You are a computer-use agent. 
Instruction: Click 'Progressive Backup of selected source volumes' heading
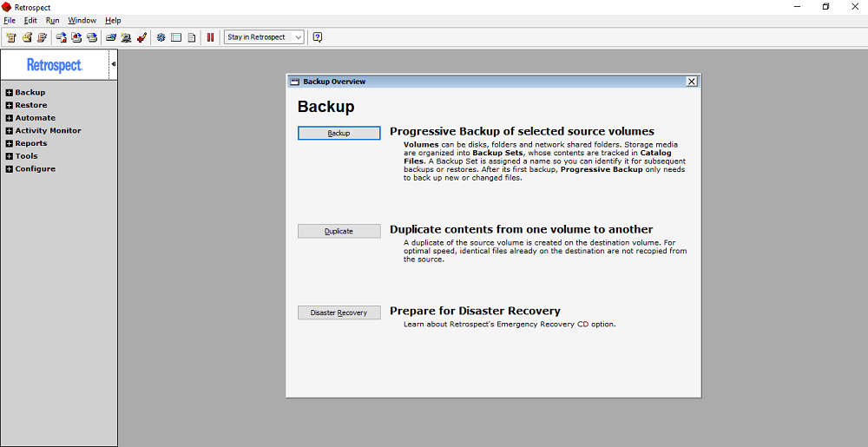pyautogui.click(x=522, y=131)
